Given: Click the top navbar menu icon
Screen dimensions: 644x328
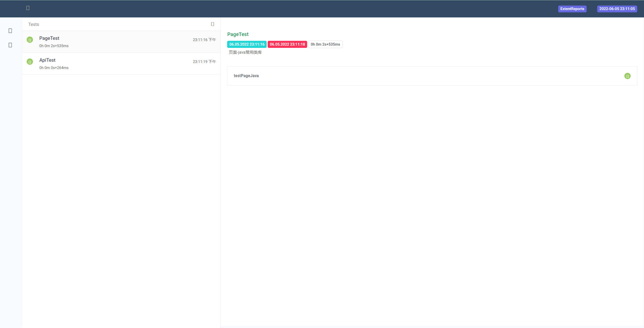Looking at the screenshot, I should tap(28, 8).
